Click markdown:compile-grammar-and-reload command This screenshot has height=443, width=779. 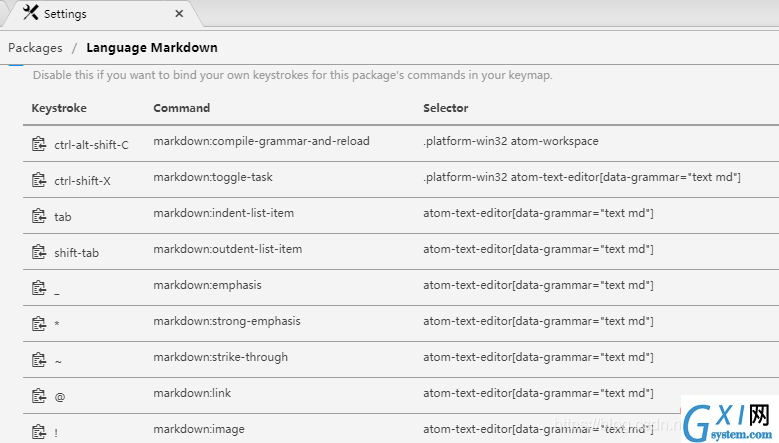[261, 141]
